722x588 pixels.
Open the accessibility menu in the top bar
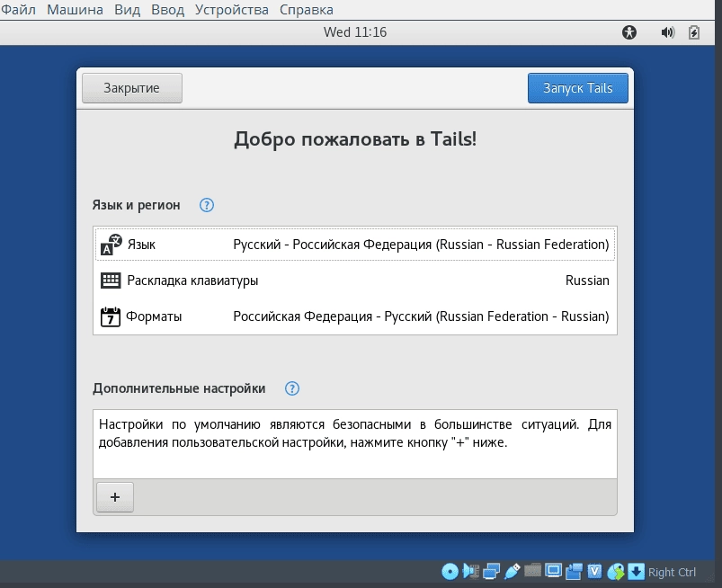point(629,32)
